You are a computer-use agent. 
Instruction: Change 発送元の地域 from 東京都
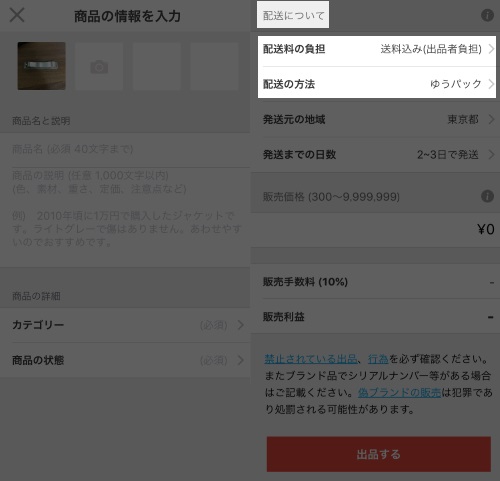coord(375,119)
